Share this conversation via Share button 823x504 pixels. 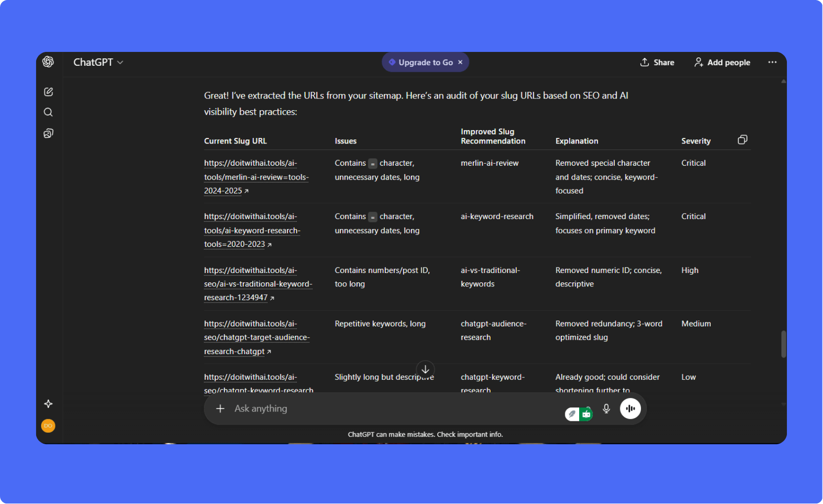(x=657, y=62)
